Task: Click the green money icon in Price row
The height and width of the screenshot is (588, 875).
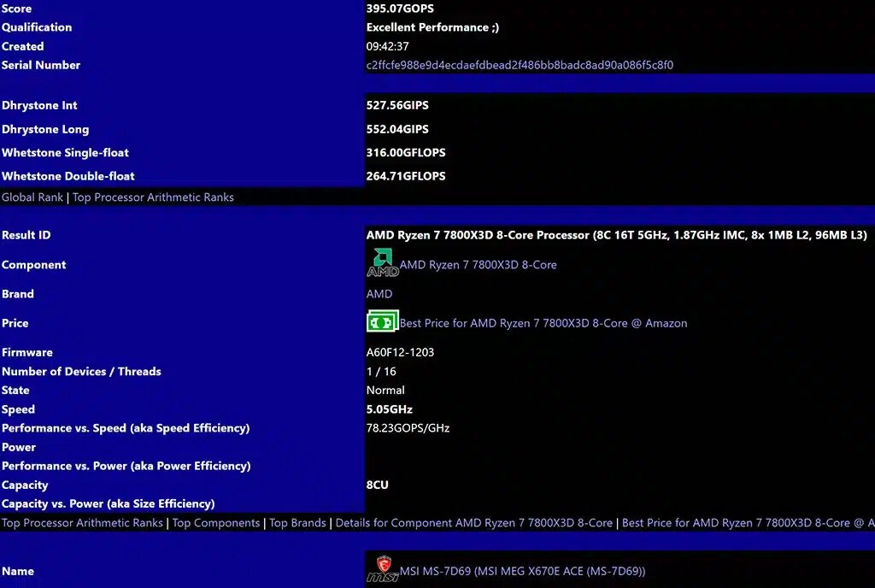Action: pyautogui.click(x=382, y=321)
